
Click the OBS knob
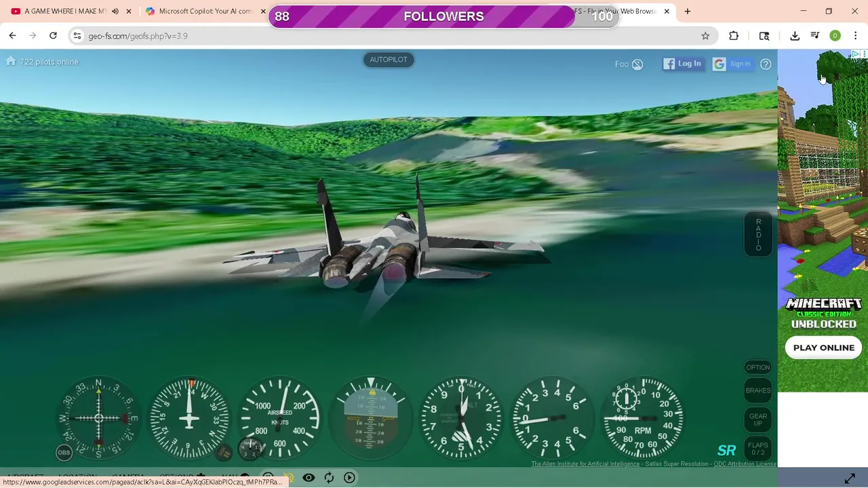64,452
